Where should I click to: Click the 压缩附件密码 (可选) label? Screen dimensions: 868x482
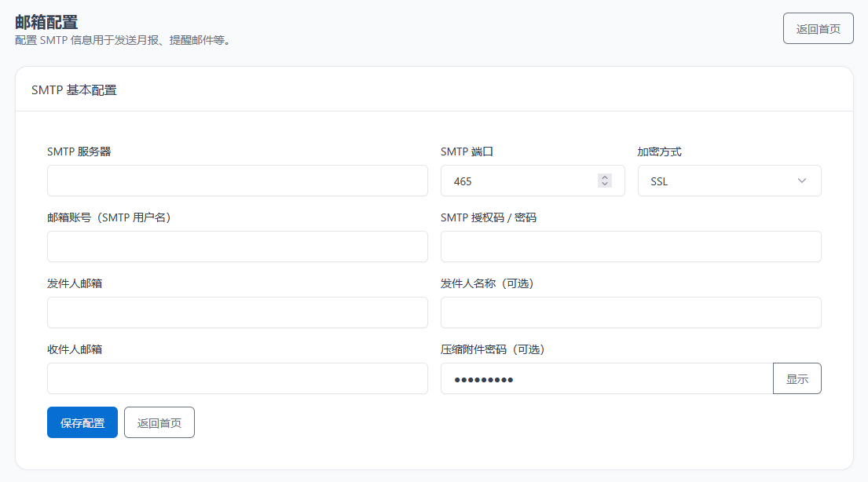click(x=493, y=349)
